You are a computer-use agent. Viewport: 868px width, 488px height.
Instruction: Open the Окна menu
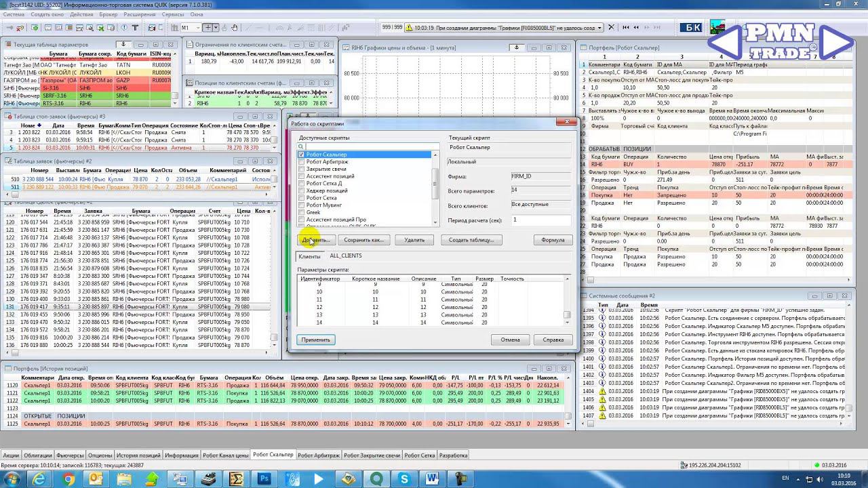pyautogui.click(x=197, y=14)
